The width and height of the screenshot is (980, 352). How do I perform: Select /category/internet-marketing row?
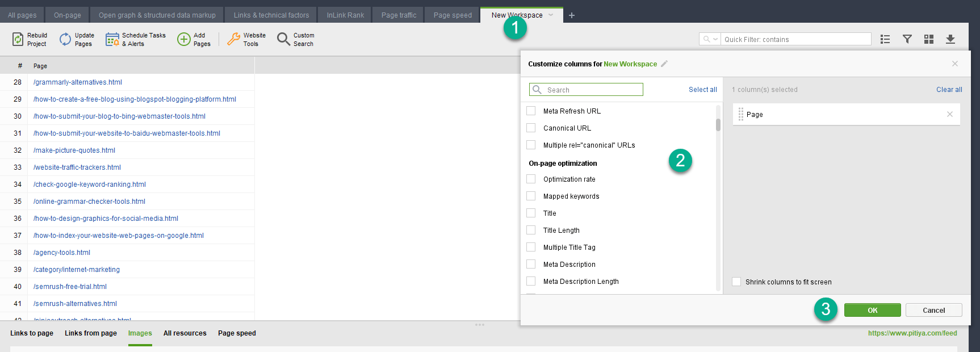pyautogui.click(x=127, y=270)
